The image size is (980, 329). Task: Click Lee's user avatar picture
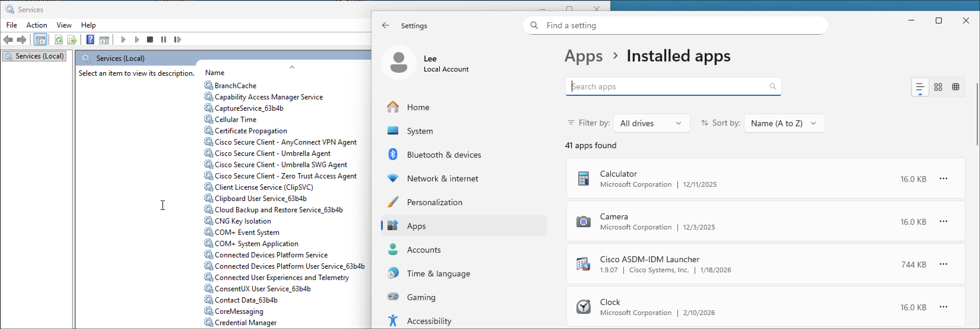399,63
